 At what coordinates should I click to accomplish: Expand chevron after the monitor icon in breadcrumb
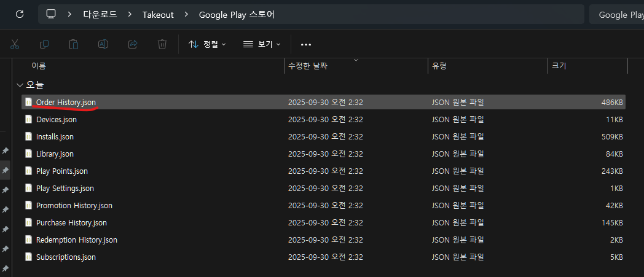pyautogui.click(x=69, y=14)
